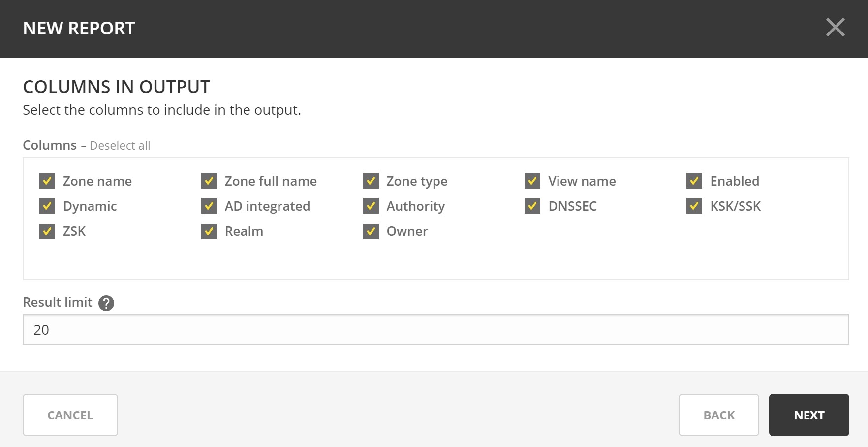Uncheck the Zone full name checkbox
The width and height of the screenshot is (868, 447).
[x=209, y=181]
